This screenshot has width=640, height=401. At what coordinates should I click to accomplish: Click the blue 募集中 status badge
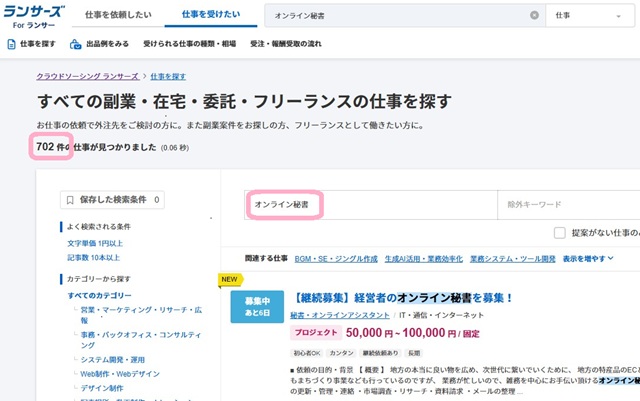pos(250,305)
